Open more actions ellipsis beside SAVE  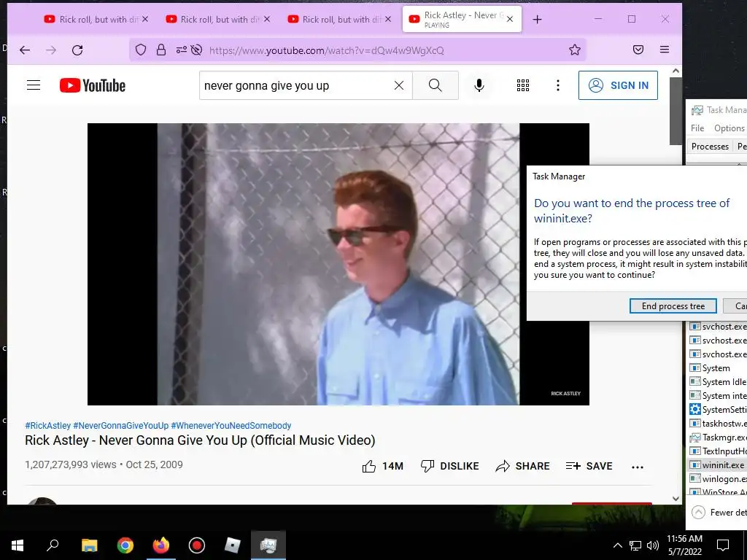click(x=638, y=467)
